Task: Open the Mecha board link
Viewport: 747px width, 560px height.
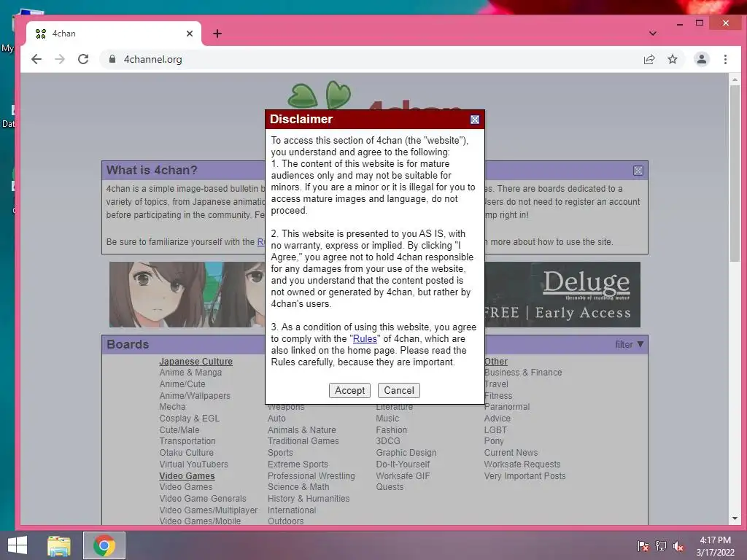Action: click(172, 407)
